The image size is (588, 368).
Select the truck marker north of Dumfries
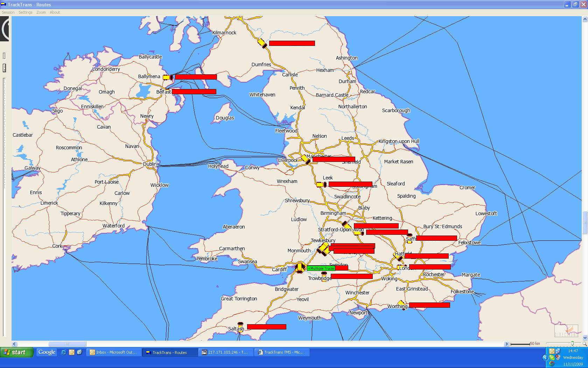262,43
